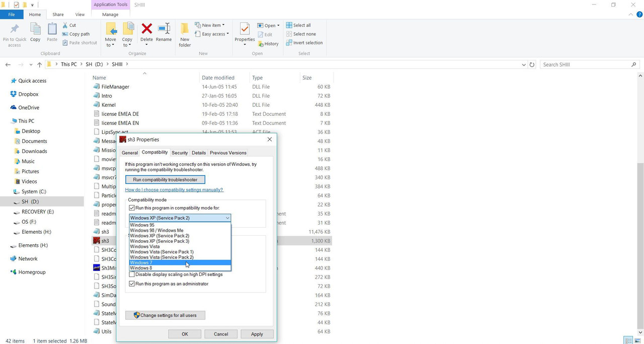This screenshot has height=344, width=644.
Task: Confirm the dialog with OK
Action: tap(185, 334)
